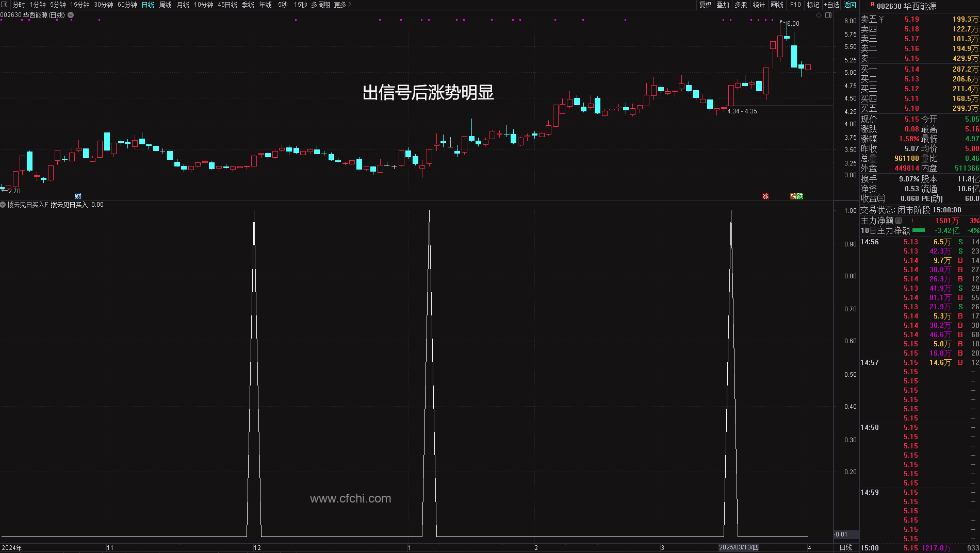Click the 12 month marker on time axis
The image size is (980, 553).
257,547
